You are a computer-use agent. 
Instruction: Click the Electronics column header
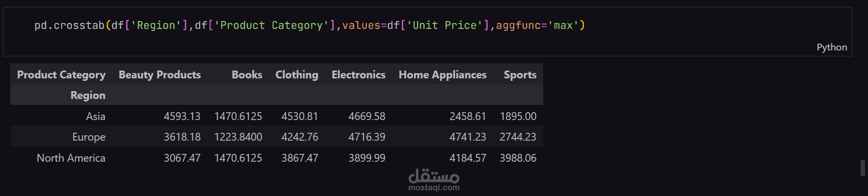(358, 74)
